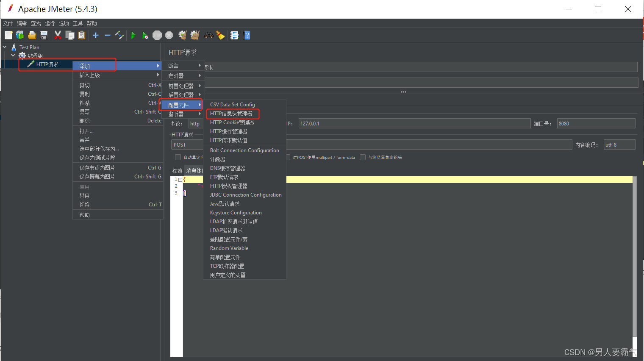Open the Templates icon in toolbar
The height and width of the screenshot is (361, 644).
(x=20, y=35)
